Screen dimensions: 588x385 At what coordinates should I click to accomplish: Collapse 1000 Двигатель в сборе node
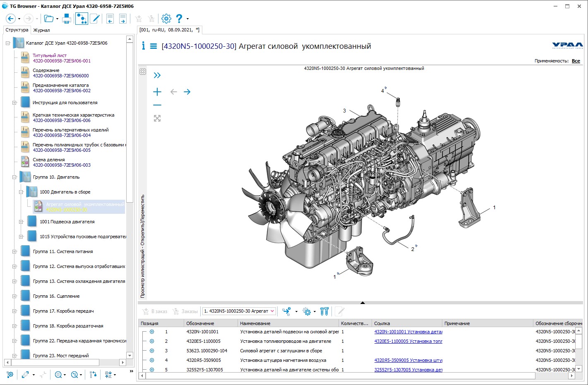[x=21, y=192]
